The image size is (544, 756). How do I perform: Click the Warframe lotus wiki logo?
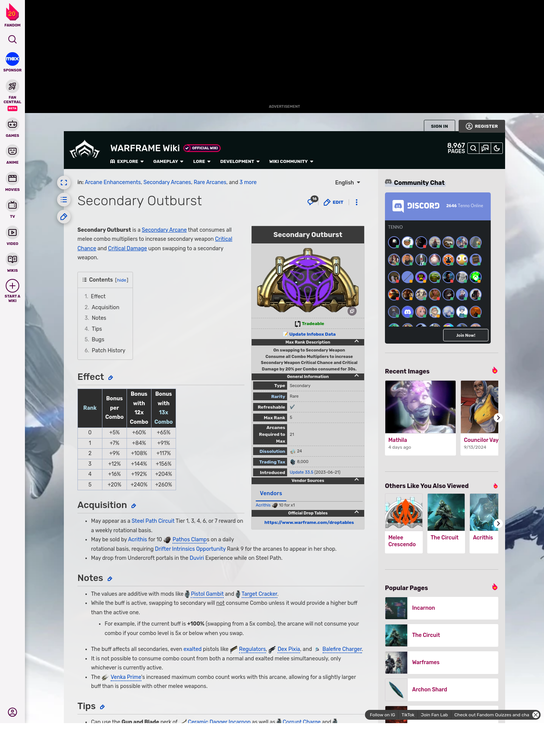[x=85, y=150]
